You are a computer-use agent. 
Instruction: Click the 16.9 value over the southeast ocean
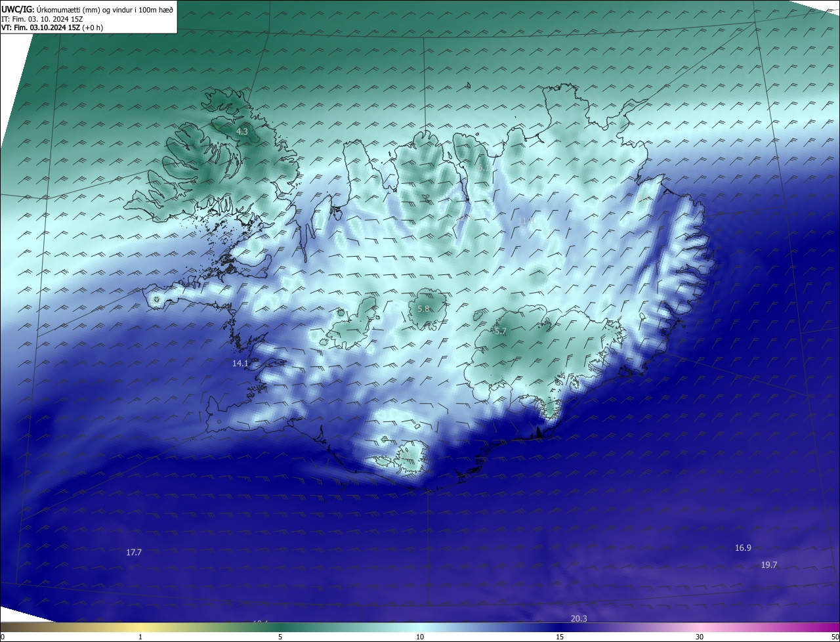[x=743, y=548]
